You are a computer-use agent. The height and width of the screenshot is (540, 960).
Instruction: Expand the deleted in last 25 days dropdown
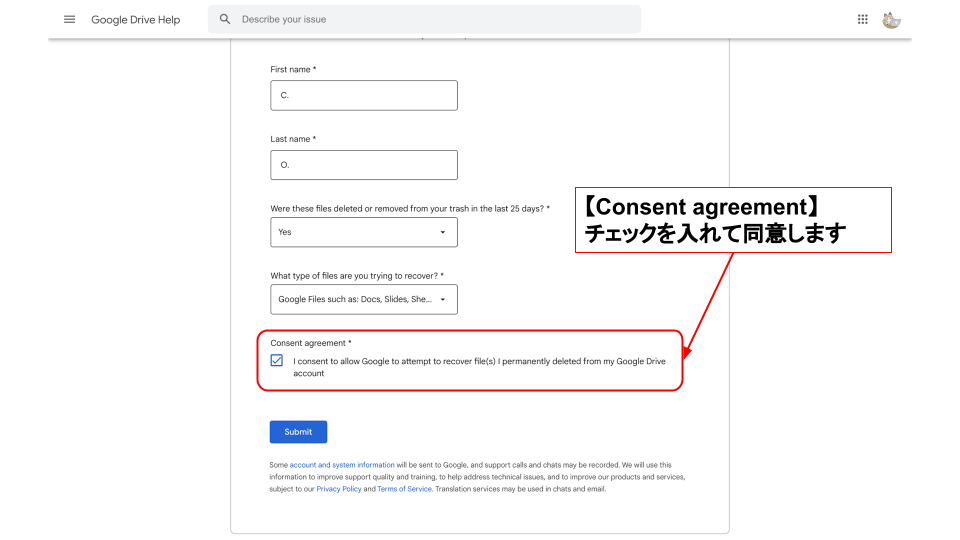443,232
